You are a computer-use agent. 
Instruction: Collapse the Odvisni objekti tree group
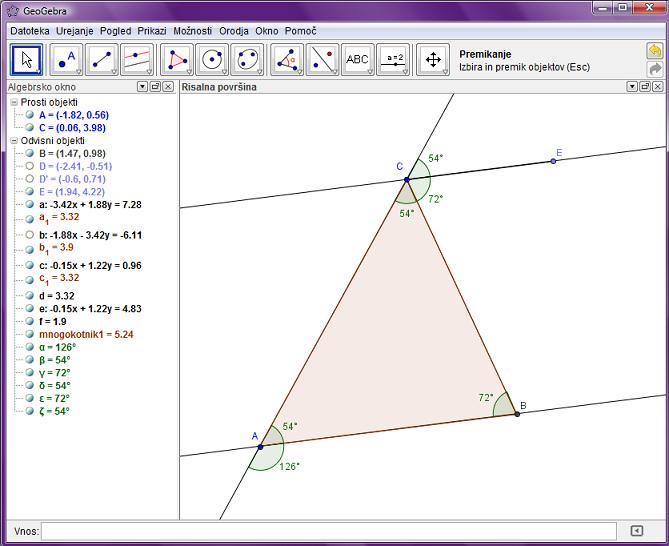13,141
